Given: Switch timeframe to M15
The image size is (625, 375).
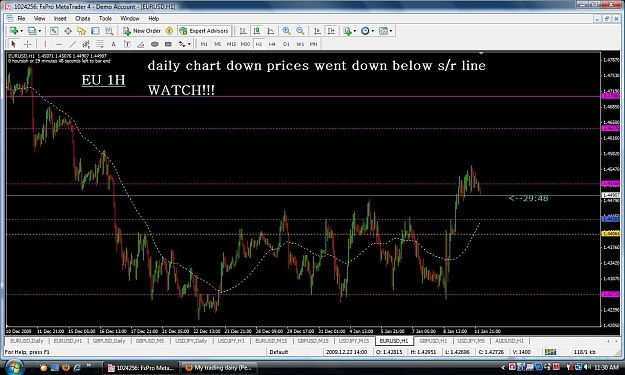Looking at the screenshot, I should pyautogui.click(x=231, y=44).
